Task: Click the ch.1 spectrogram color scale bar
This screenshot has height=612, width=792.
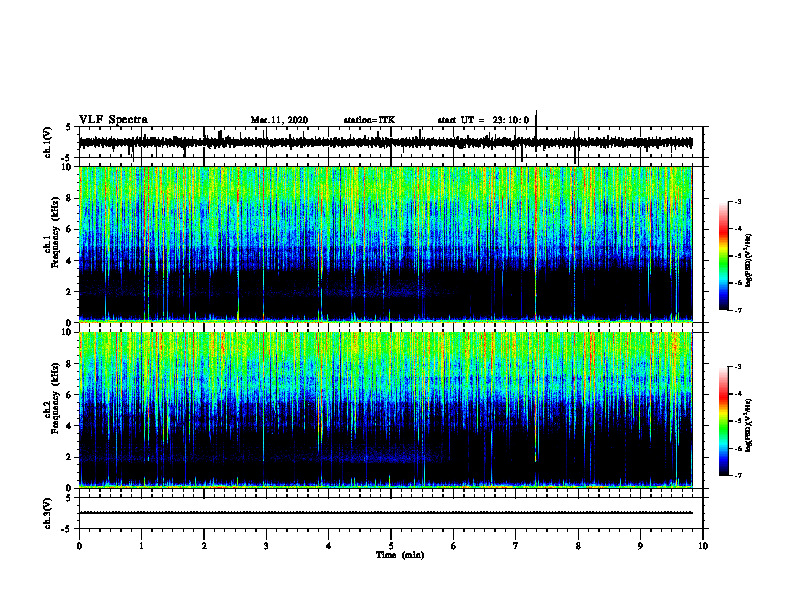Action: click(724, 256)
